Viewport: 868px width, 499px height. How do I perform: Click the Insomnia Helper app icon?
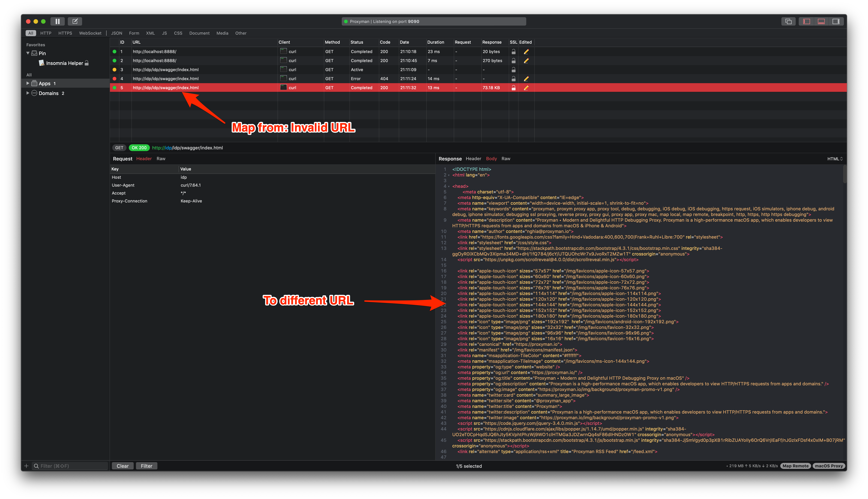(x=41, y=63)
